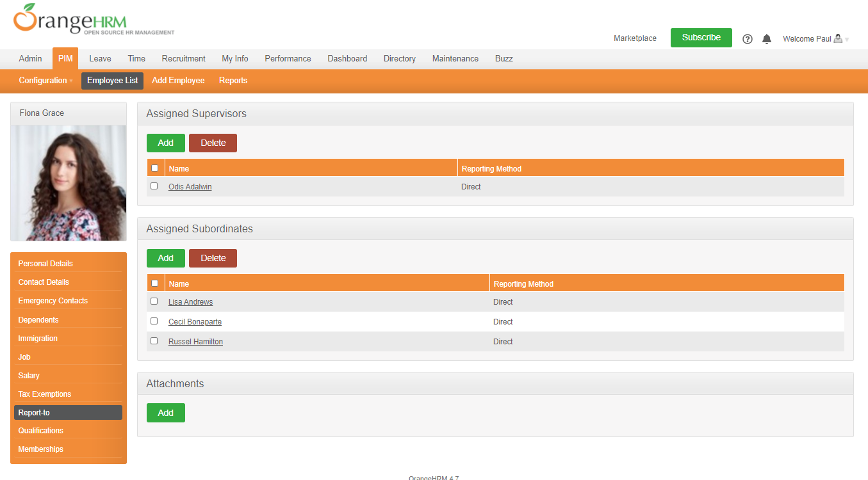This screenshot has height=480, width=868.
Task: Click the supervisors Name column header
Action: coord(179,169)
